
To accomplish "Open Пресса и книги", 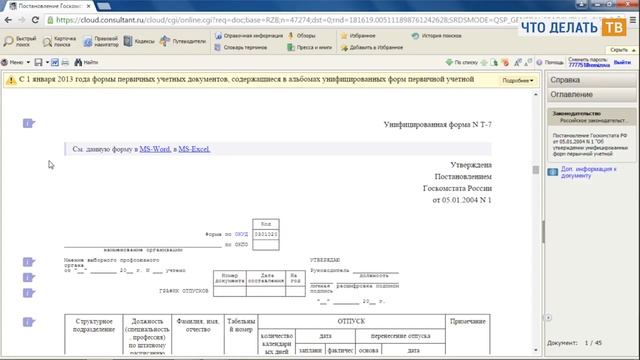I will (309, 47).
